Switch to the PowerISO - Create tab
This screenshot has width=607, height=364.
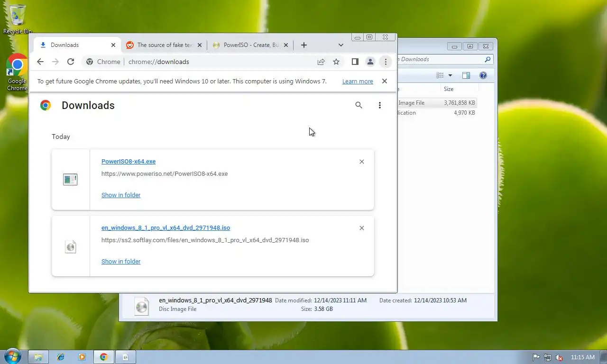(x=250, y=45)
